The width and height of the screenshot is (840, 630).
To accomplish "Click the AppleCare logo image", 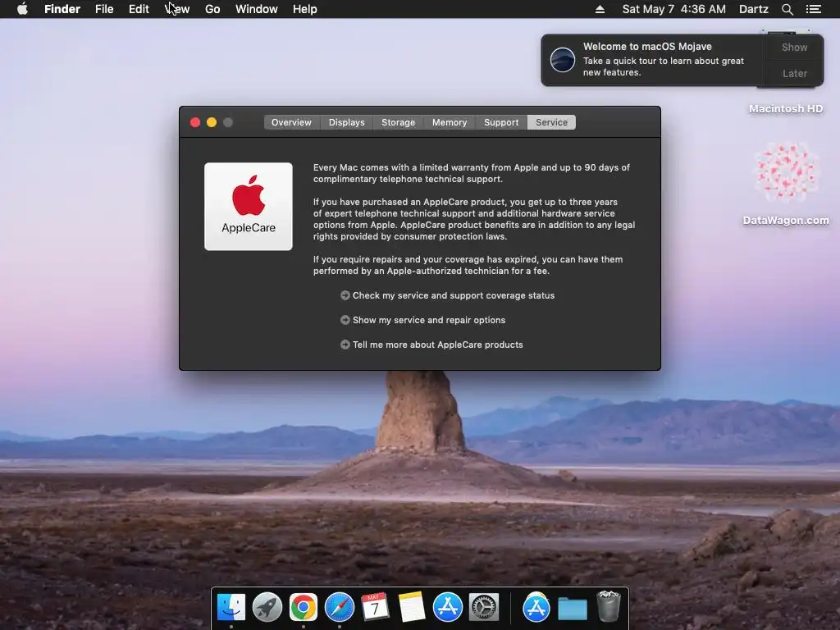I will pos(248,206).
